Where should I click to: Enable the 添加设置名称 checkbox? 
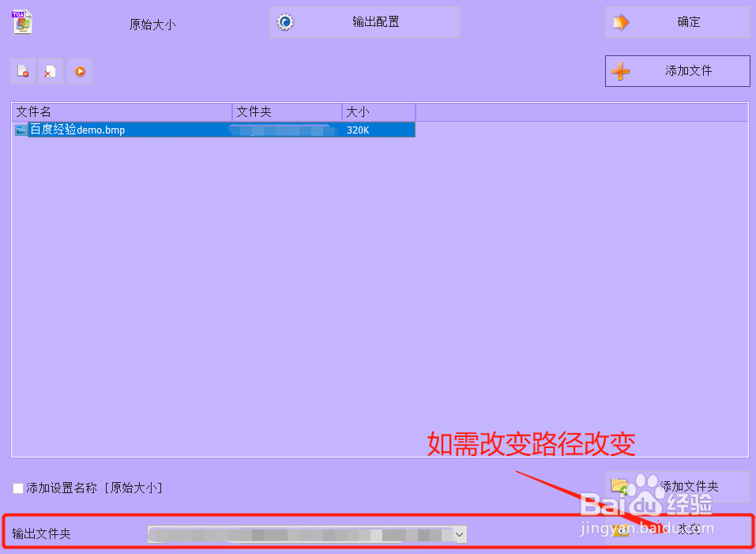click(17, 488)
